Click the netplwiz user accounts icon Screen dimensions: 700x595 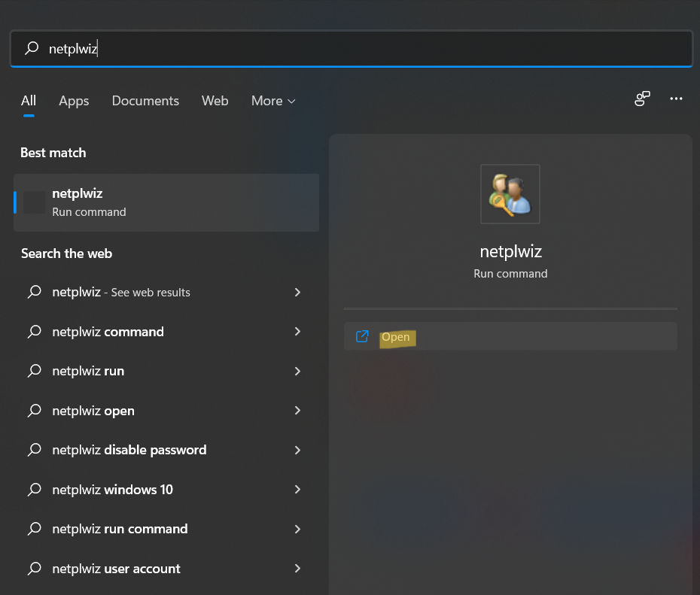coord(510,194)
